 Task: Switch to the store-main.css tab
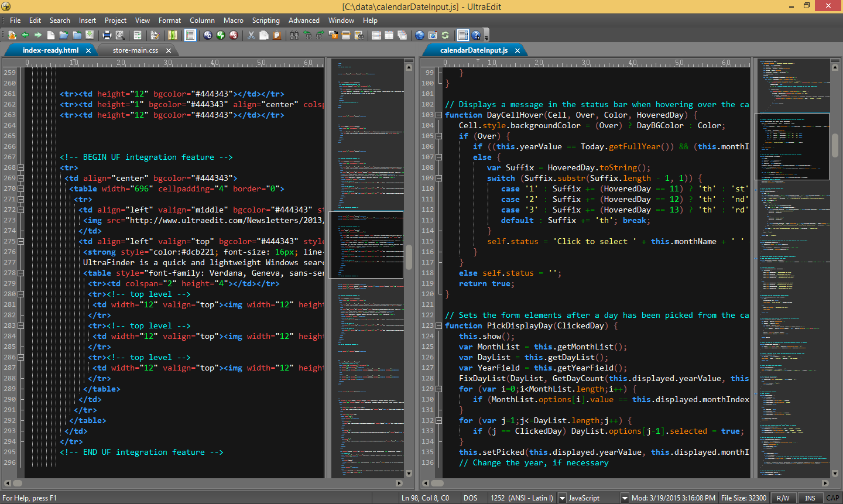click(135, 50)
